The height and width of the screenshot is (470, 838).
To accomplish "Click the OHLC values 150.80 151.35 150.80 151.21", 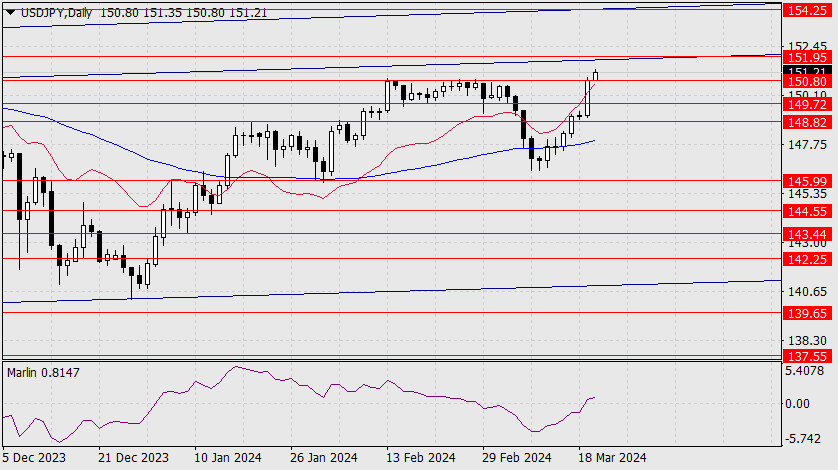I will click(x=183, y=13).
